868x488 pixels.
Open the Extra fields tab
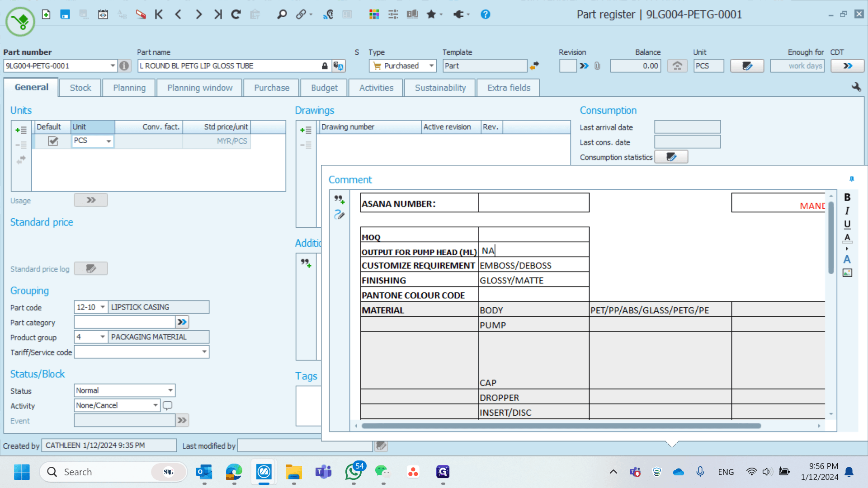509,88
